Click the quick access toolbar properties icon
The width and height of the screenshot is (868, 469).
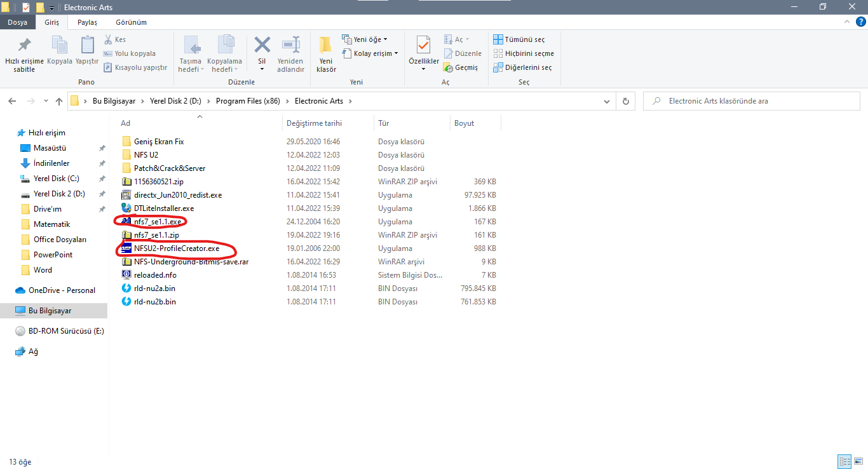(x=26, y=7)
